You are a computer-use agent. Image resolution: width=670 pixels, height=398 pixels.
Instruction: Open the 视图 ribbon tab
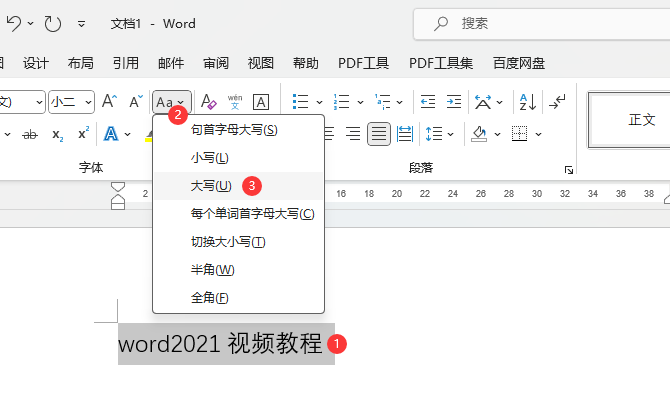pyautogui.click(x=261, y=63)
